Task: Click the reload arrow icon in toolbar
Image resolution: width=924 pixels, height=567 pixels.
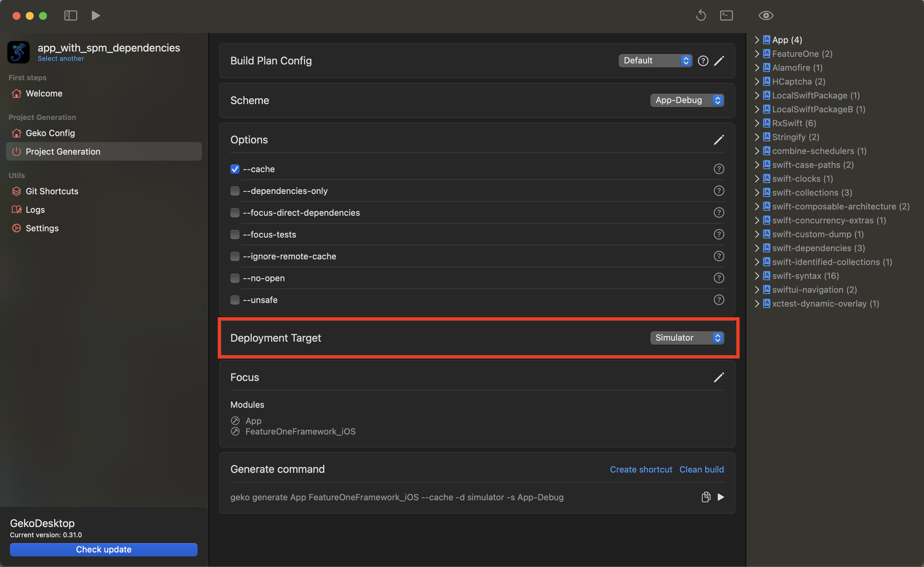Action: pyautogui.click(x=701, y=16)
